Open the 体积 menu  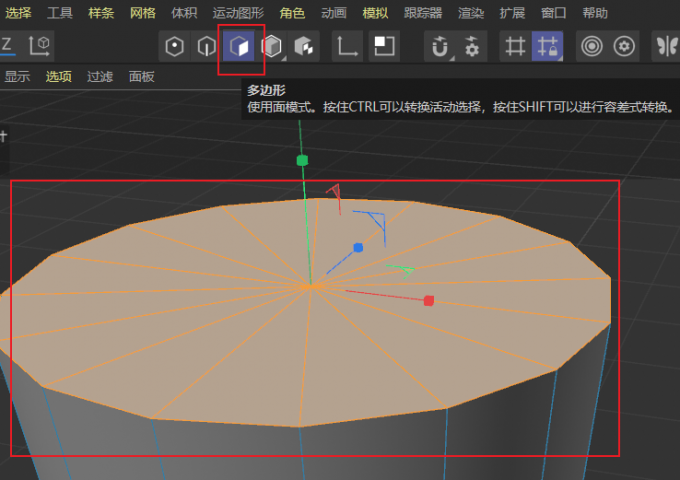click(x=184, y=13)
